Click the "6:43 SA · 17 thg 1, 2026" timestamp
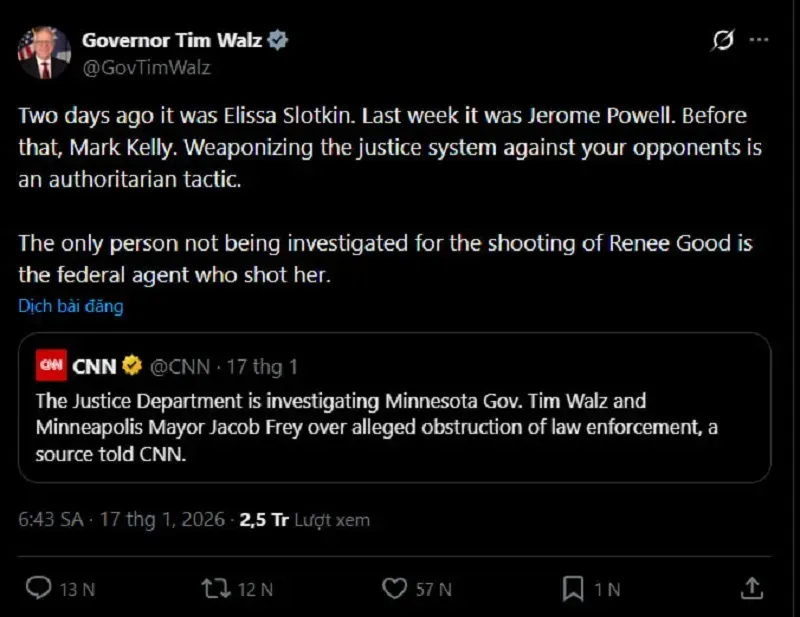The image size is (800, 617). [124, 520]
